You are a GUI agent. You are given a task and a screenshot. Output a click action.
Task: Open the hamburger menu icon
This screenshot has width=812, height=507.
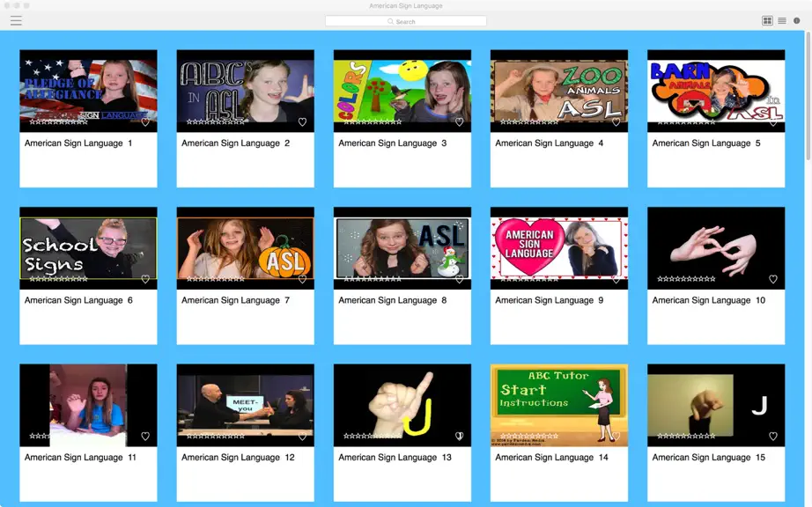(16, 21)
